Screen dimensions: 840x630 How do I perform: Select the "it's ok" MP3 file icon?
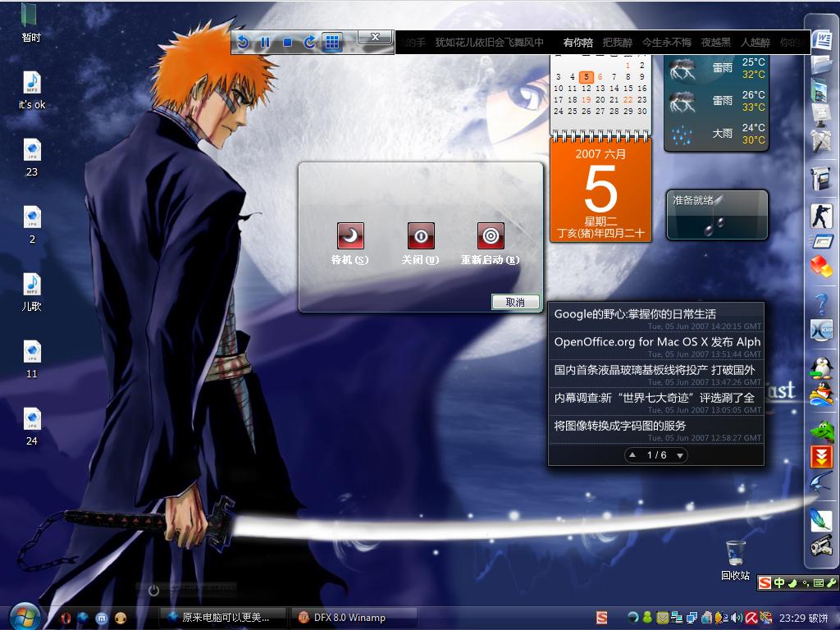[x=32, y=90]
